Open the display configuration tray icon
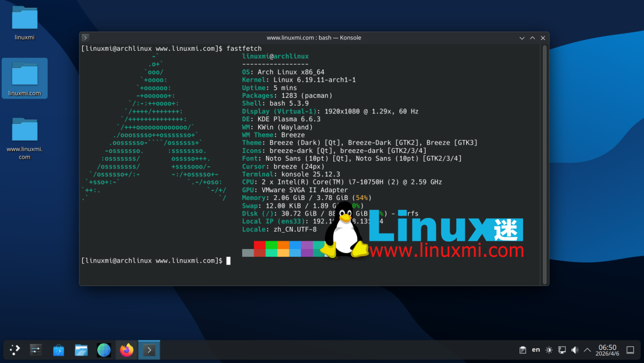The image size is (644, 363). coord(561,350)
